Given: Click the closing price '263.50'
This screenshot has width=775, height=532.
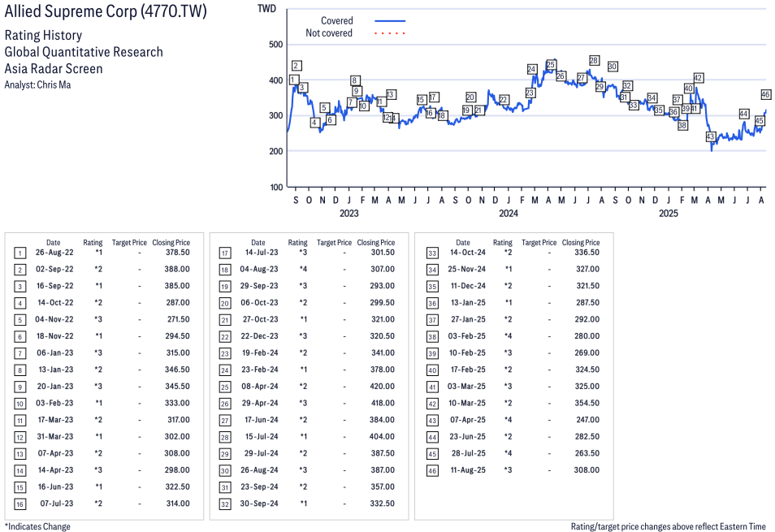Looking at the screenshot, I should 587,453.
